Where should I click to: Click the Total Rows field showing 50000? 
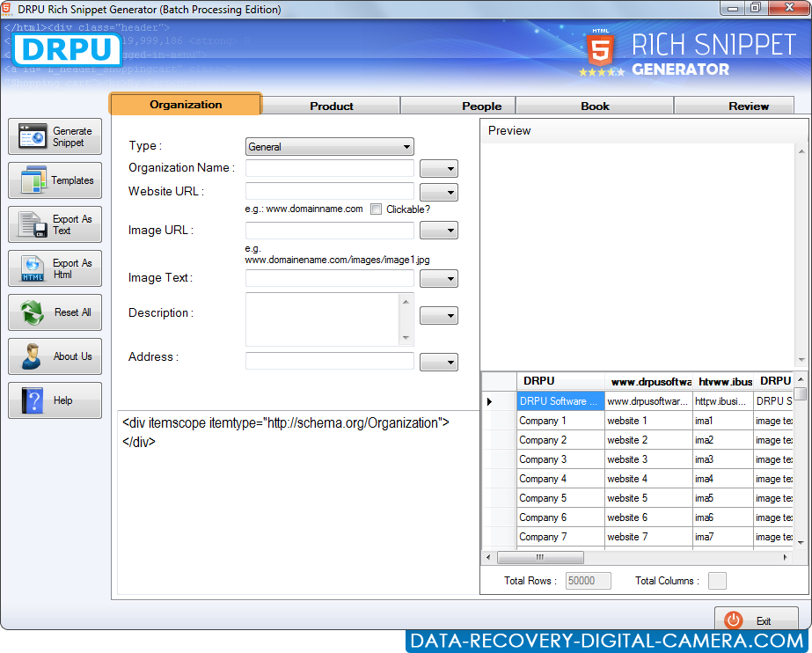point(589,581)
